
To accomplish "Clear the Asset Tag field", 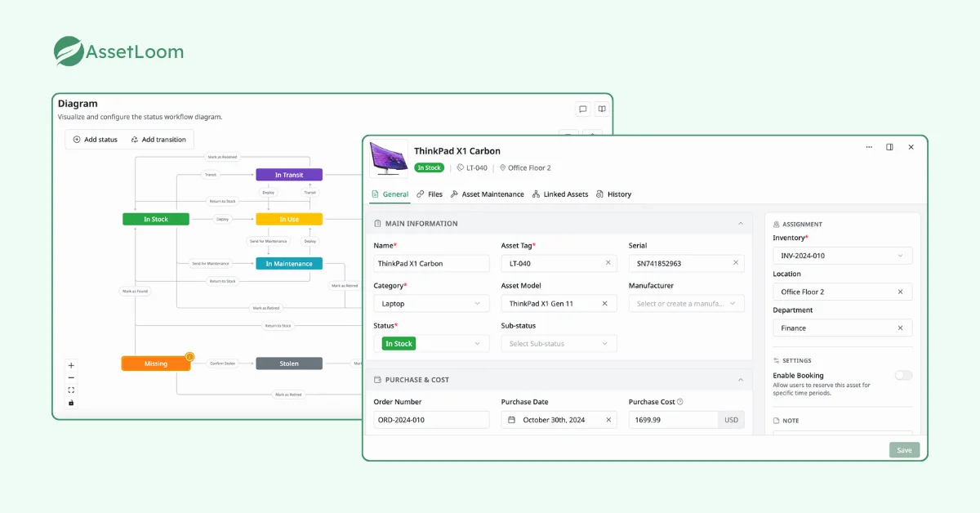I will 608,263.
